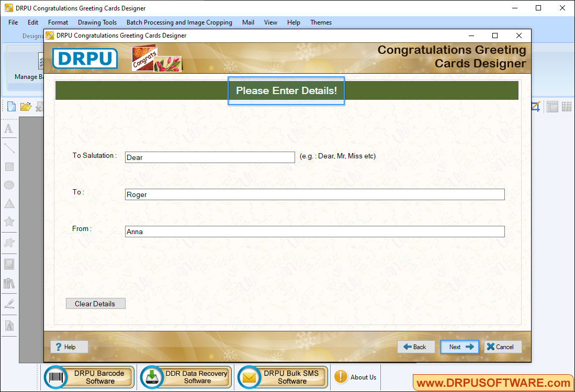Screen dimensions: 575x392
Task: Open the Drawing Tools menu
Action: [x=97, y=22]
